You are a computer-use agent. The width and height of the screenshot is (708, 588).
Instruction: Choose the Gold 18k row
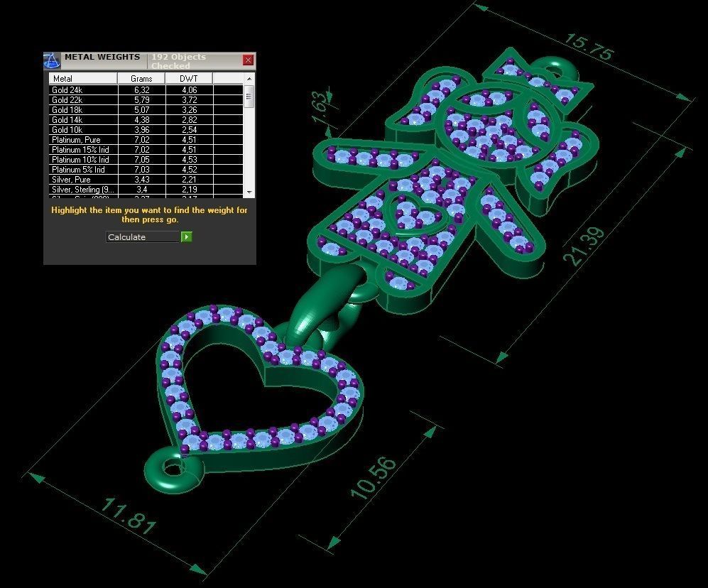[83, 110]
